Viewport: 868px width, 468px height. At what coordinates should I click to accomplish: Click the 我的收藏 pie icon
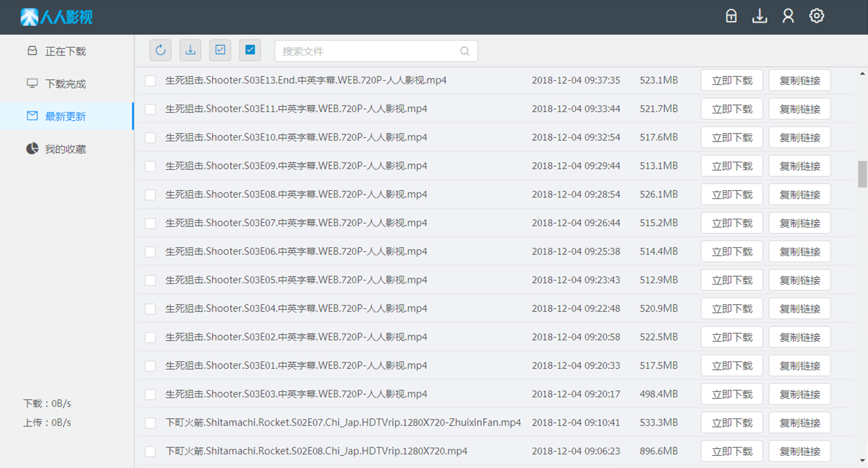pyautogui.click(x=32, y=149)
